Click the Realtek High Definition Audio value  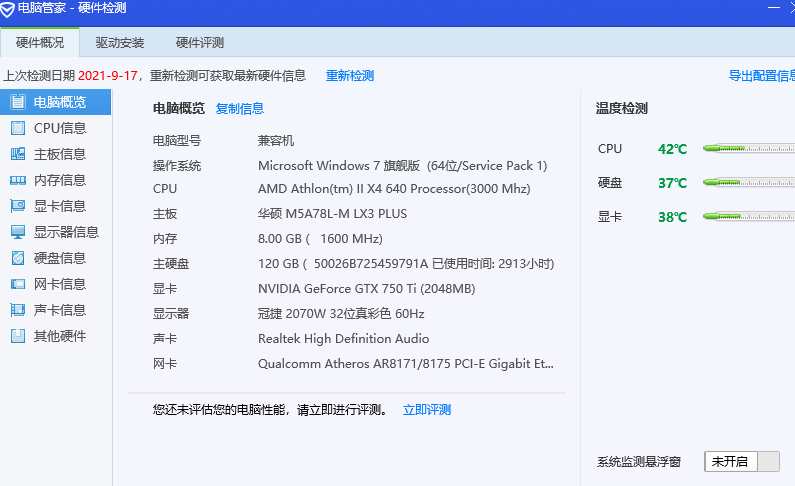click(x=343, y=339)
